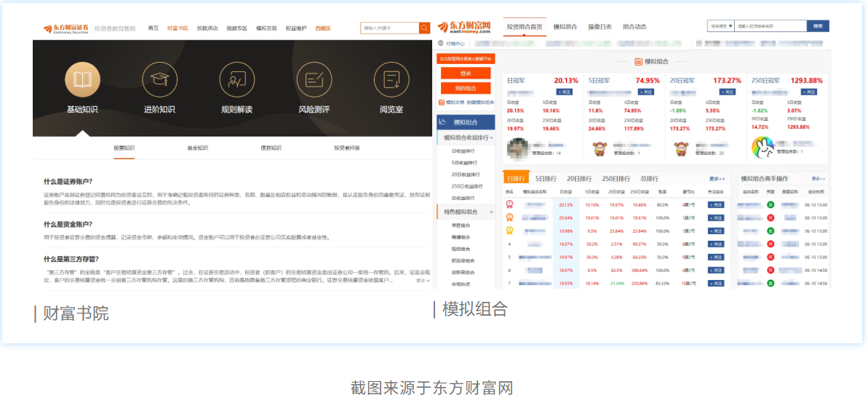
Task: Click the green 买 icon in top trade row
Action: coord(770,205)
